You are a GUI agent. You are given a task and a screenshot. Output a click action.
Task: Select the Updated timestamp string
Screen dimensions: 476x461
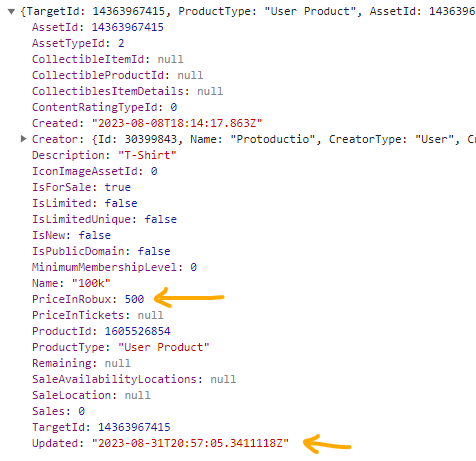[x=190, y=443]
